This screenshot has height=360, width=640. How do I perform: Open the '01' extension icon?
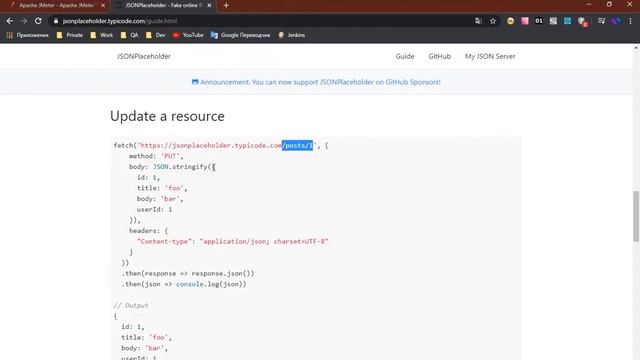pyautogui.click(x=539, y=21)
